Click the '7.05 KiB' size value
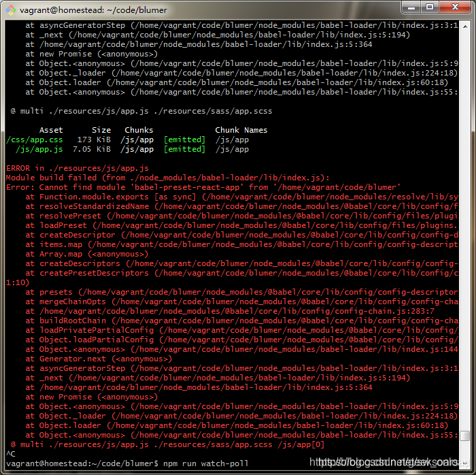The image size is (476, 475). tap(92, 149)
